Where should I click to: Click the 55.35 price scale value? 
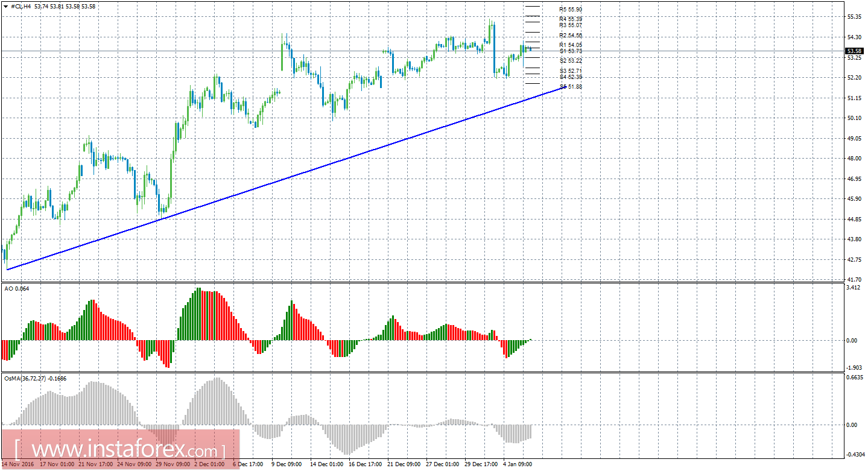[x=854, y=17]
